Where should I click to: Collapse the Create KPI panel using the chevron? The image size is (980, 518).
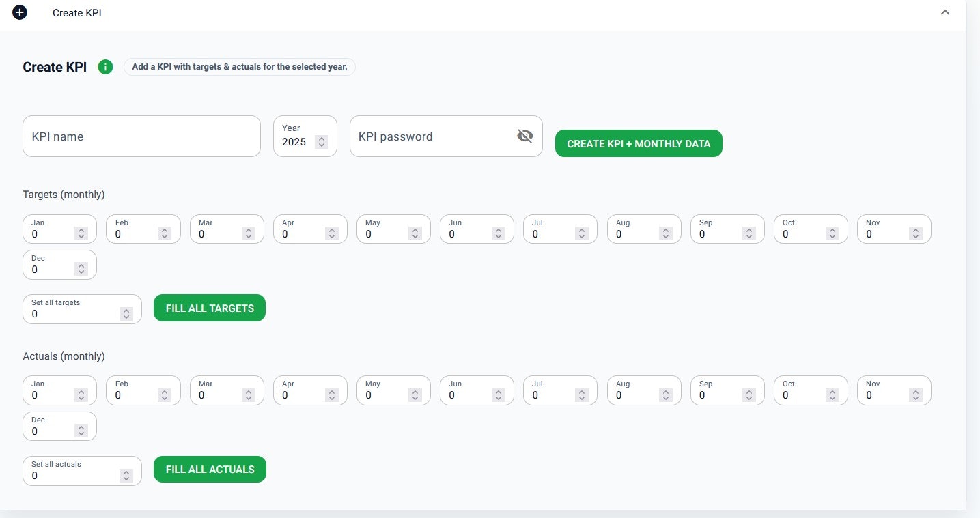[x=945, y=12]
